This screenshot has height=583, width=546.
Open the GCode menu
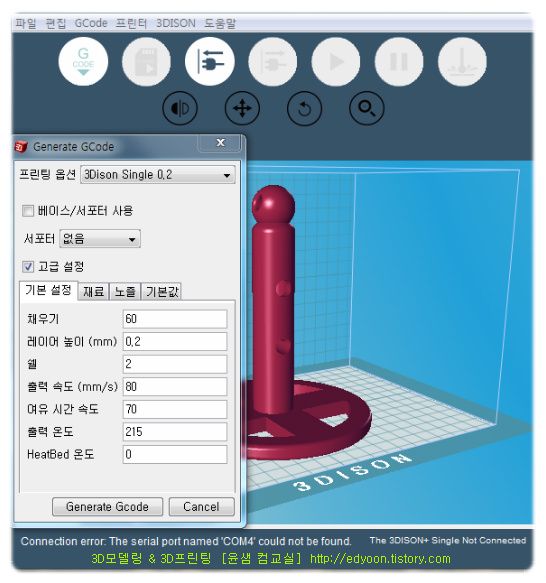91,23
